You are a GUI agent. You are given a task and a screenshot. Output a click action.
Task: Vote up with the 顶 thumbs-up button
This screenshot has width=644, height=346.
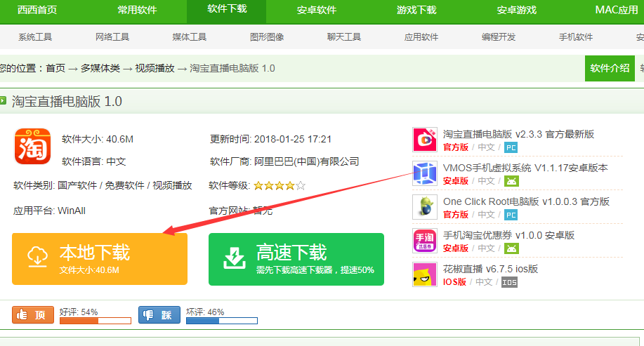coord(33,315)
